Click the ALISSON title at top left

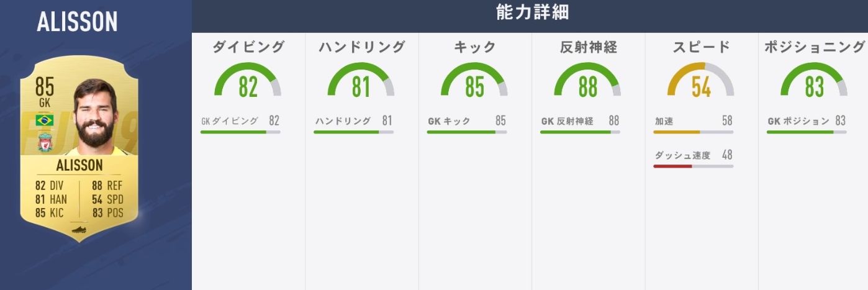[77, 22]
